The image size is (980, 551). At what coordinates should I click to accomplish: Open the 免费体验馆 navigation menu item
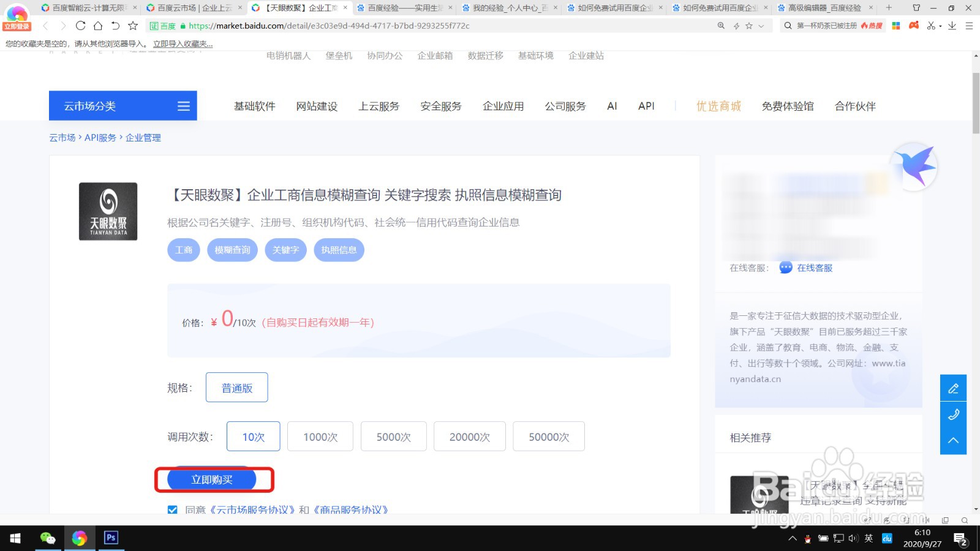(787, 106)
